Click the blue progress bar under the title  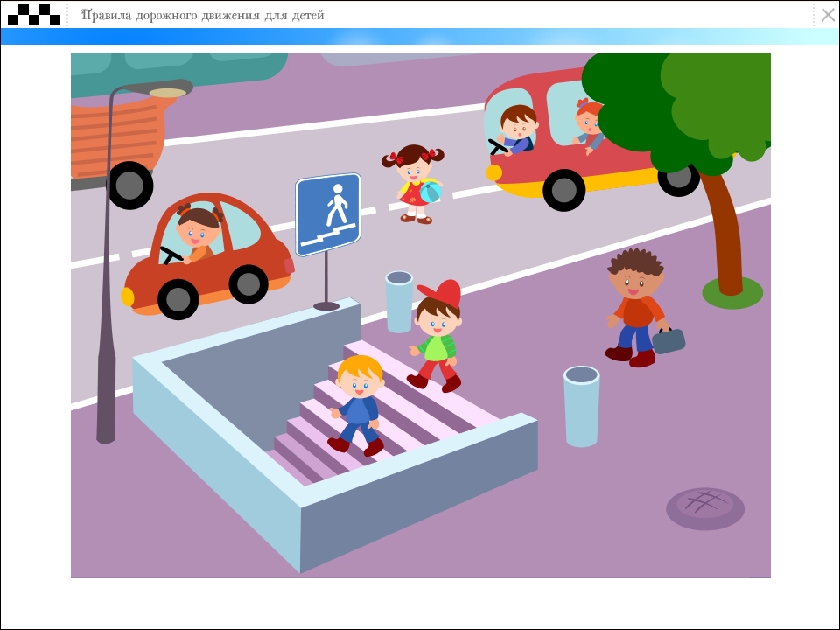click(420, 37)
